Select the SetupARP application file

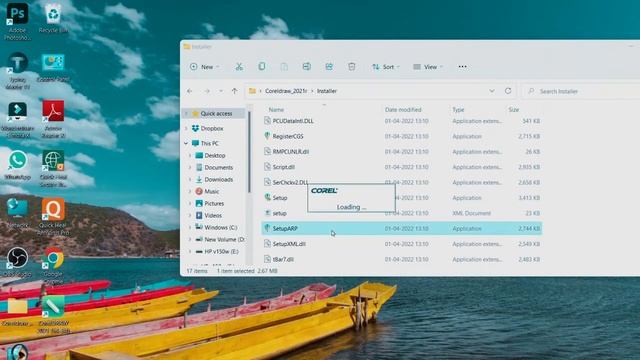click(402, 229)
